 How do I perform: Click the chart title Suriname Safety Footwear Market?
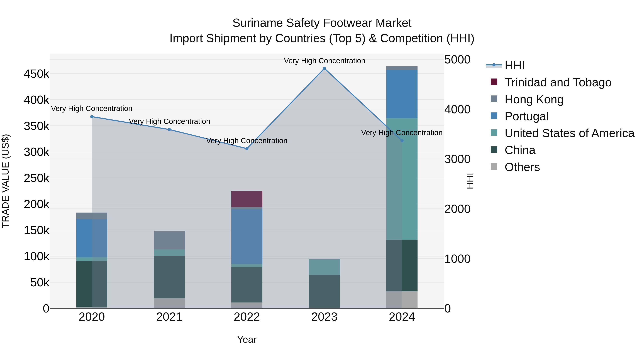pos(322,23)
